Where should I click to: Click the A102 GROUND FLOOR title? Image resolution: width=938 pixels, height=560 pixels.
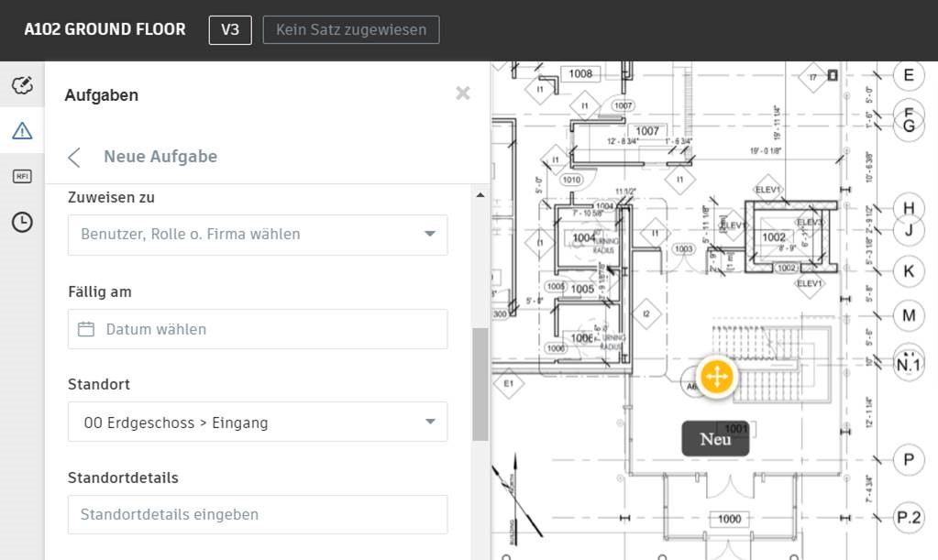tap(105, 29)
